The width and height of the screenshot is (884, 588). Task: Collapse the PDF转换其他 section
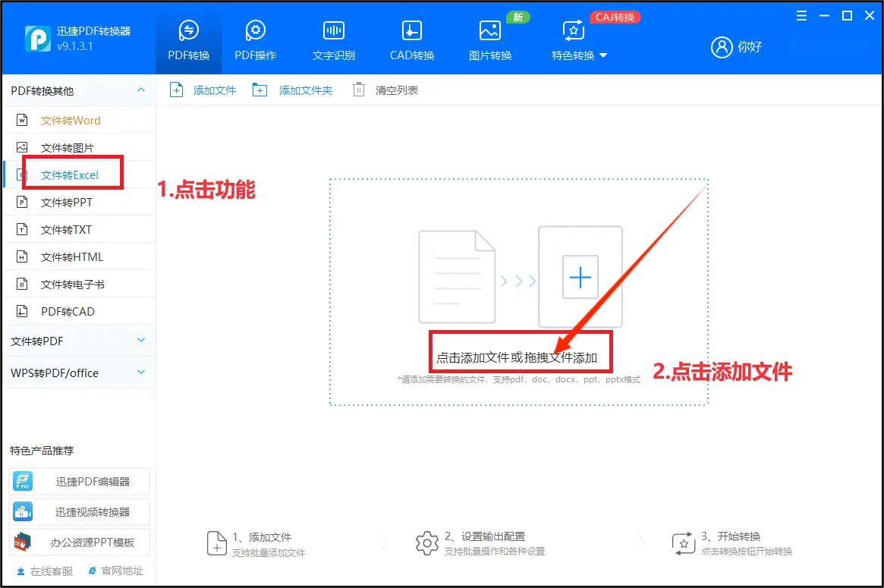pyautogui.click(x=140, y=90)
